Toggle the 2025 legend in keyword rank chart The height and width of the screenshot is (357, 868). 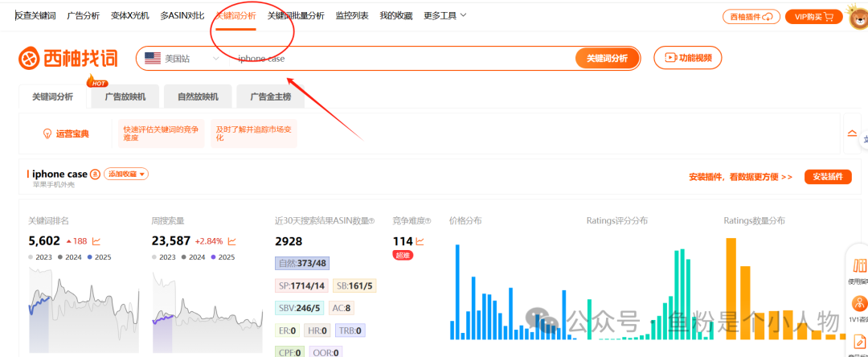99,257
